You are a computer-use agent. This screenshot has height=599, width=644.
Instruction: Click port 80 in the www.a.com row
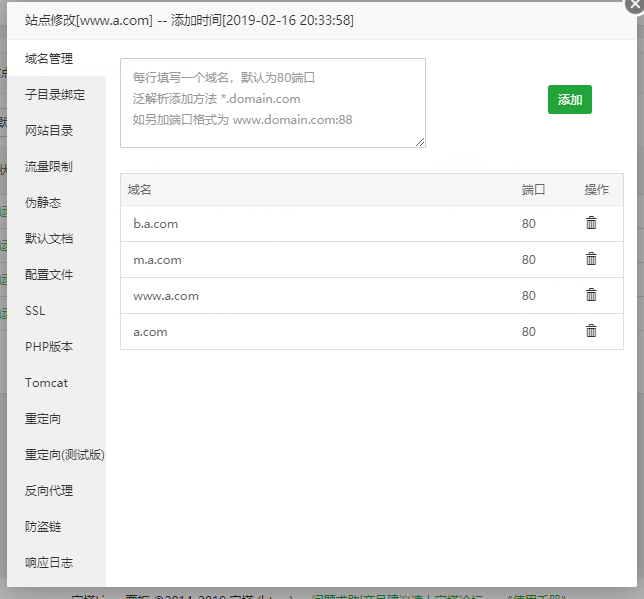click(x=529, y=295)
